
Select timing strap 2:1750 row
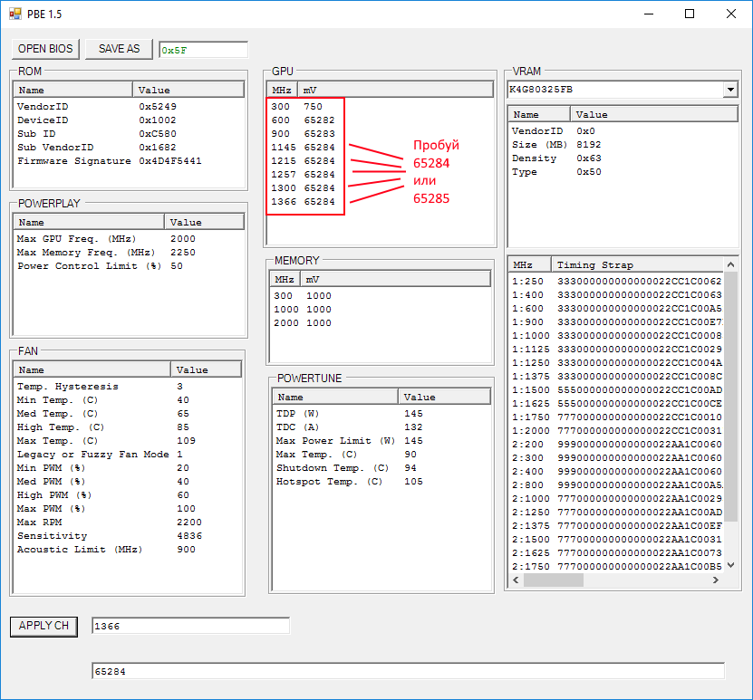click(x=616, y=567)
